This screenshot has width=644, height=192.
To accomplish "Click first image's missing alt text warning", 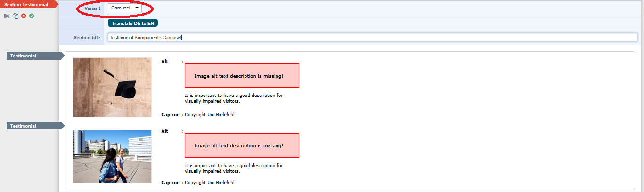I will click(242, 76).
